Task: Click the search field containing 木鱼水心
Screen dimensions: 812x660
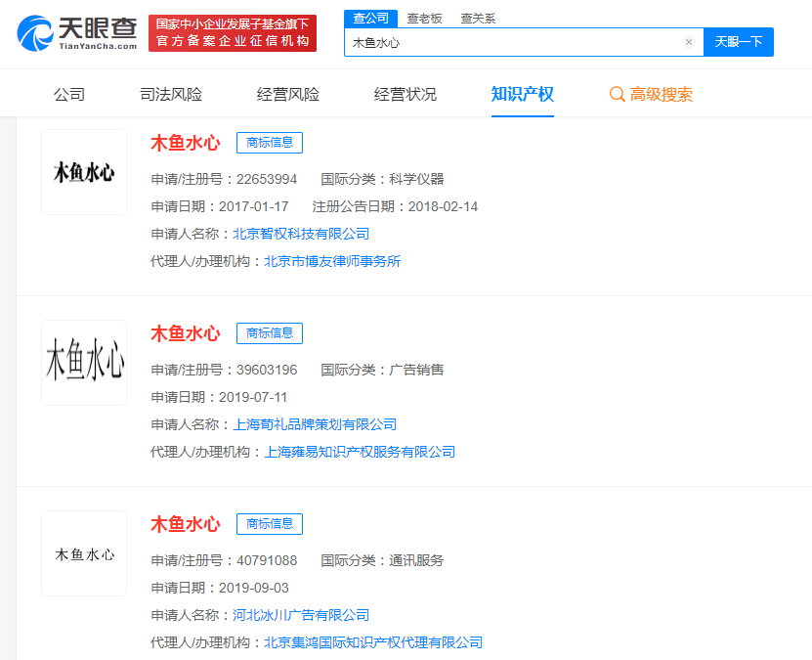Action: click(524, 42)
